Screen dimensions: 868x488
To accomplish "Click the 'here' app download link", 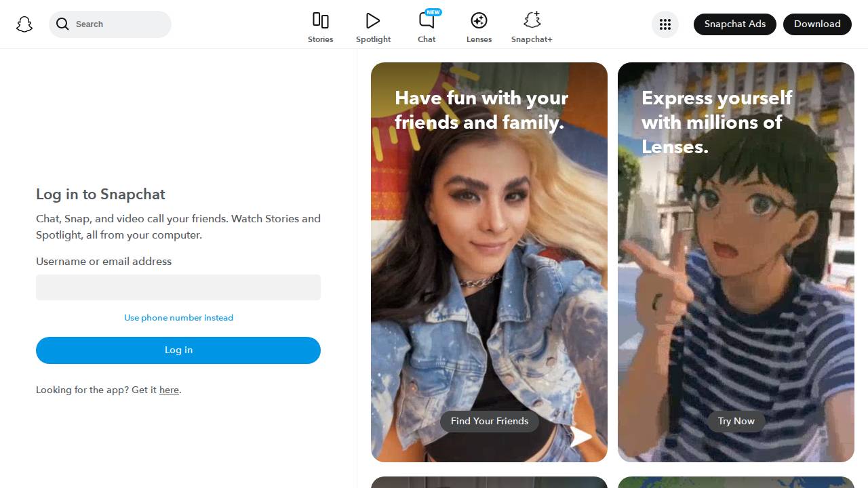I will pyautogui.click(x=169, y=390).
